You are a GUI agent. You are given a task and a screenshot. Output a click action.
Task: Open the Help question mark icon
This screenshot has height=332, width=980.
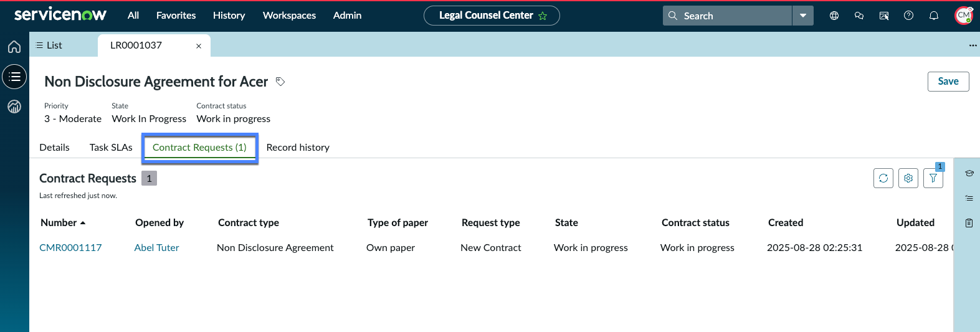tap(909, 16)
